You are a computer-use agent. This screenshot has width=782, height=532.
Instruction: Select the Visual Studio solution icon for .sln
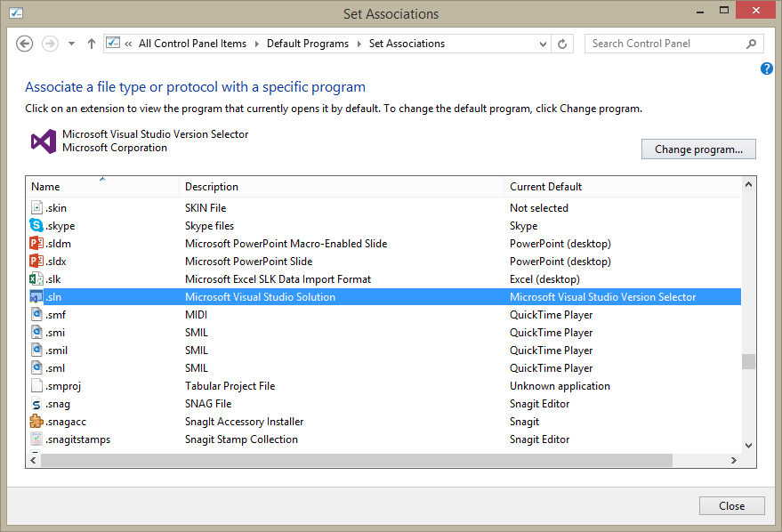click(36, 296)
